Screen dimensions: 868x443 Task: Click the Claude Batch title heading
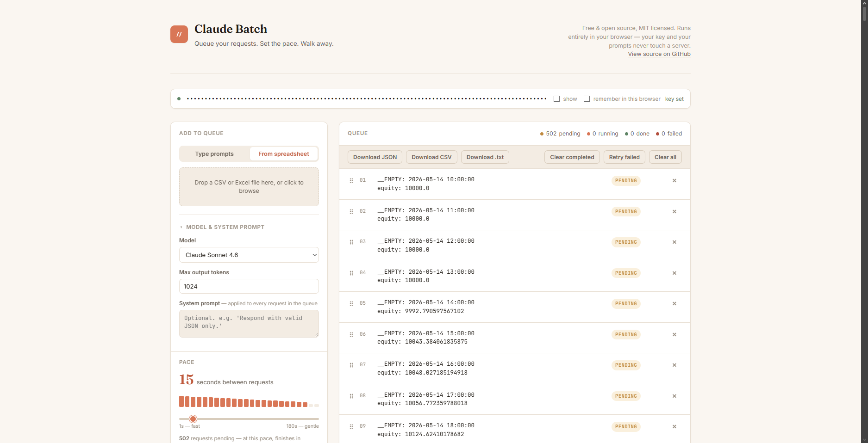231,29
